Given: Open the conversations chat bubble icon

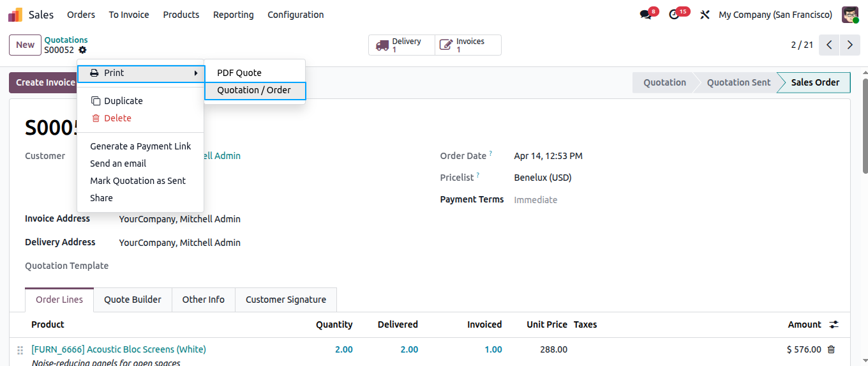Looking at the screenshot, I should pos(646,15).
